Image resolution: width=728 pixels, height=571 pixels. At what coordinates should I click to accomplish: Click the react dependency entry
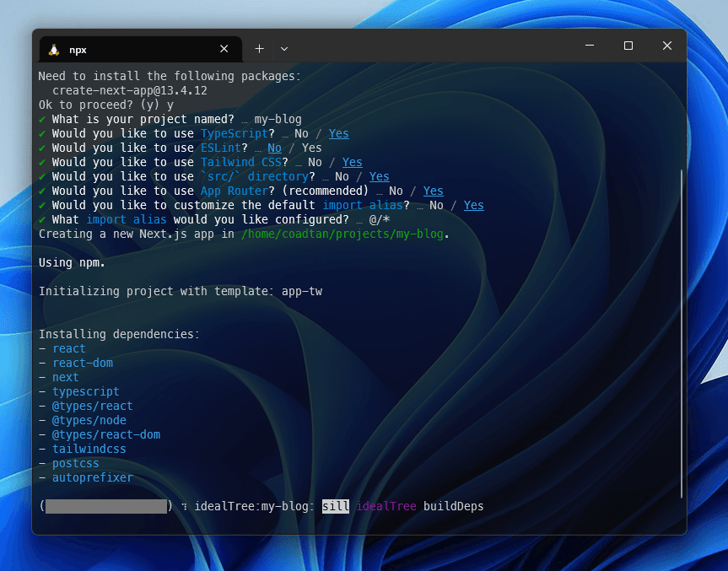pyautogui.click(x=68, y=348)
